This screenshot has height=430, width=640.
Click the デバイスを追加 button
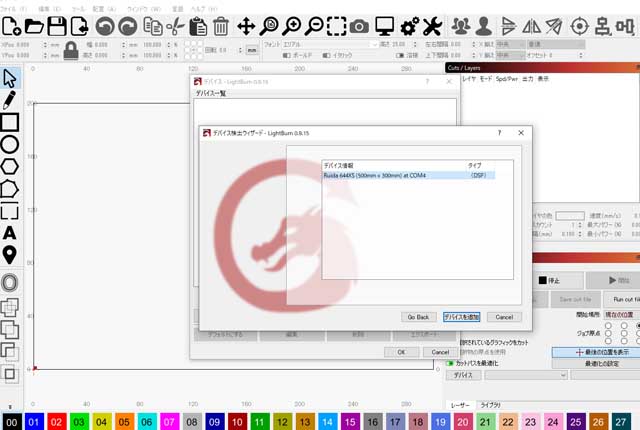(462, 317)
